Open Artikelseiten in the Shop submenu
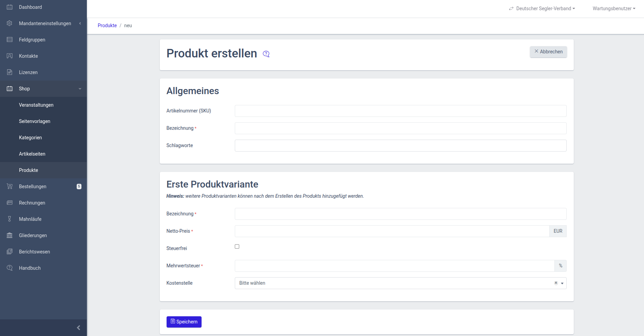Screen dimensions: 644x336 (x=32, y=154)
